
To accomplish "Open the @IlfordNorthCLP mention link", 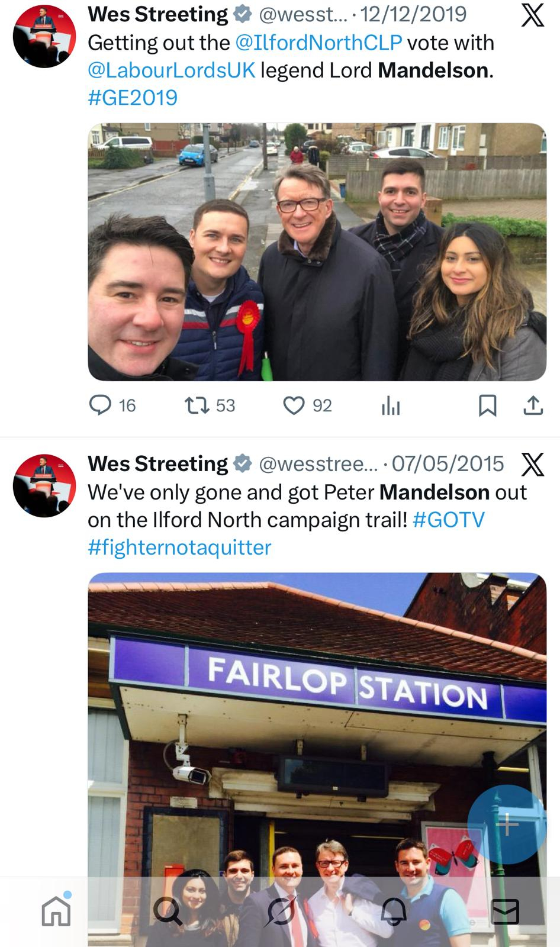I will 318,43.
